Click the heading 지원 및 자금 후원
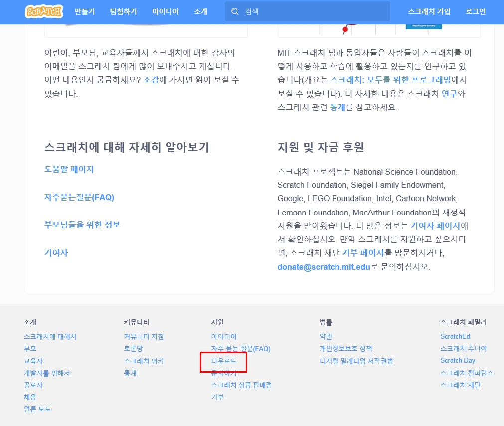 tap(321, 147)
